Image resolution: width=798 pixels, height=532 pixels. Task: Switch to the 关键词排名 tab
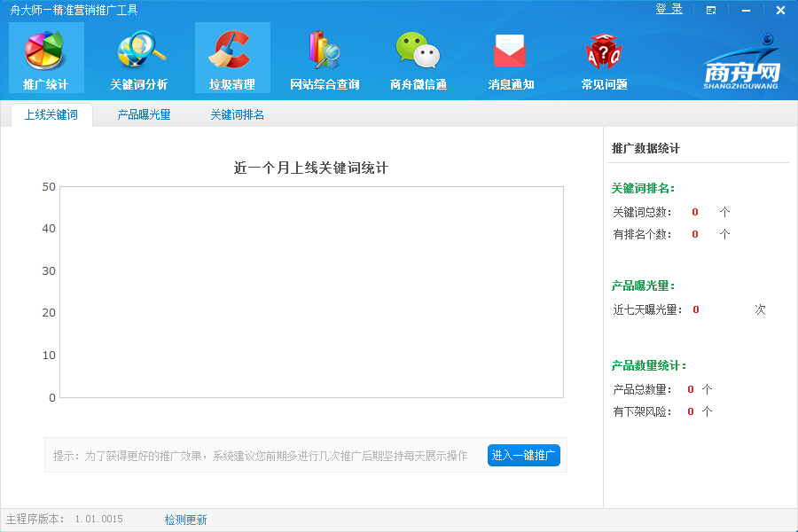tap(237, 114)
